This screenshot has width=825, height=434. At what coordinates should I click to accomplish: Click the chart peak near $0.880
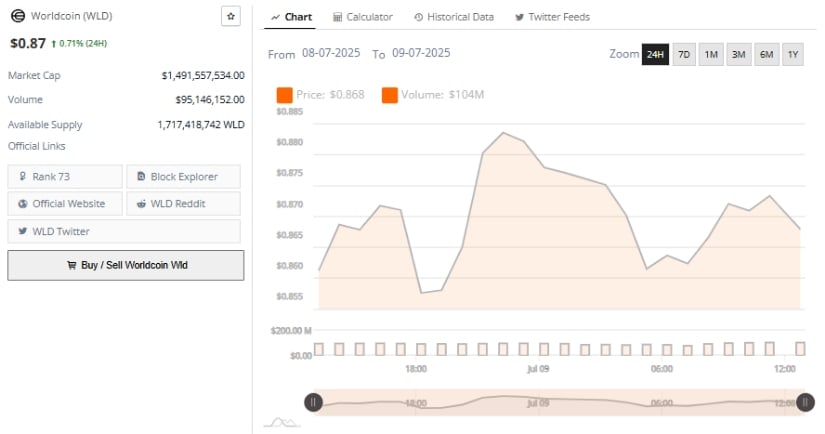[504, 133]
